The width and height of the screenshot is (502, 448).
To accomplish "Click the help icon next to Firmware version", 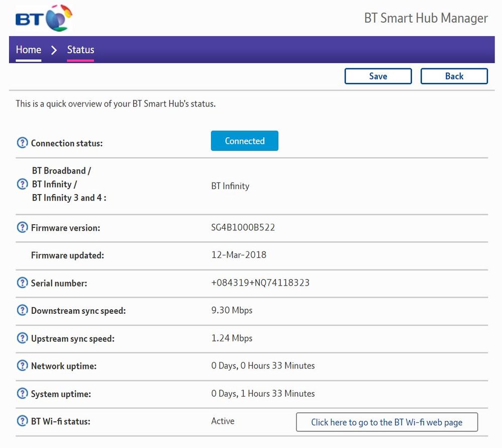I will coord(22,227).
